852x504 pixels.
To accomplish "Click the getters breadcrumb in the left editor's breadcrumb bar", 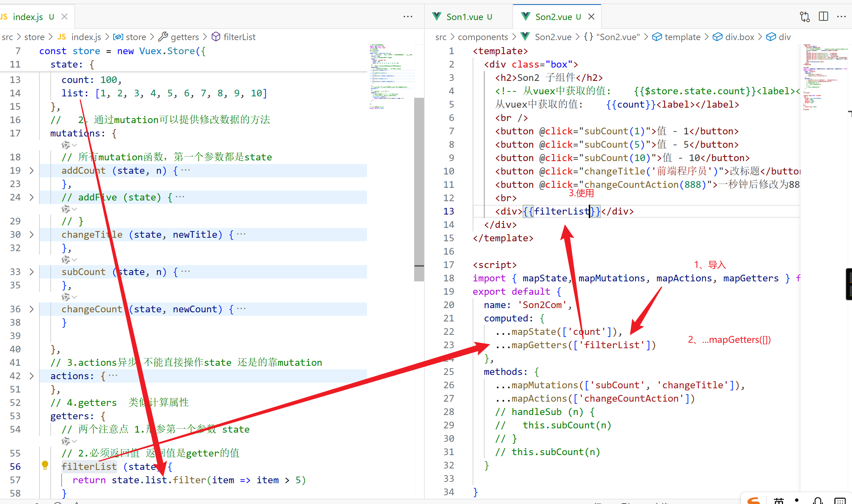I will point(184,37).
